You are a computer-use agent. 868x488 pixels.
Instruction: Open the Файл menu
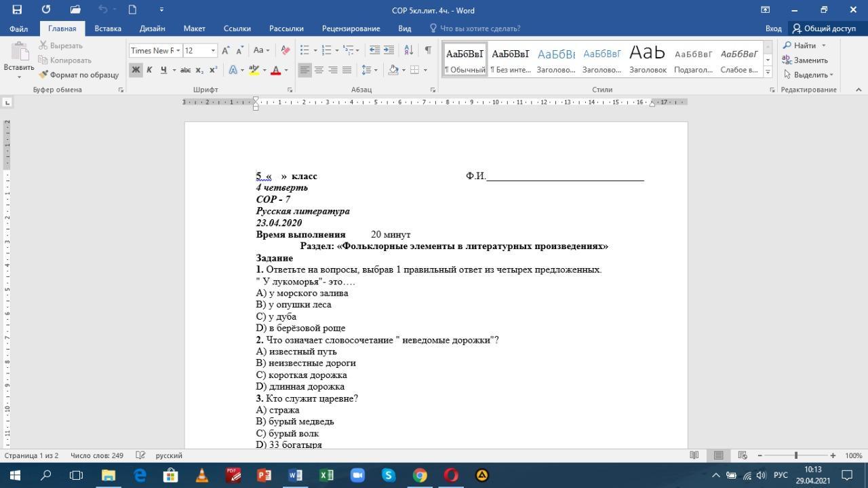(x=19, y=29)
